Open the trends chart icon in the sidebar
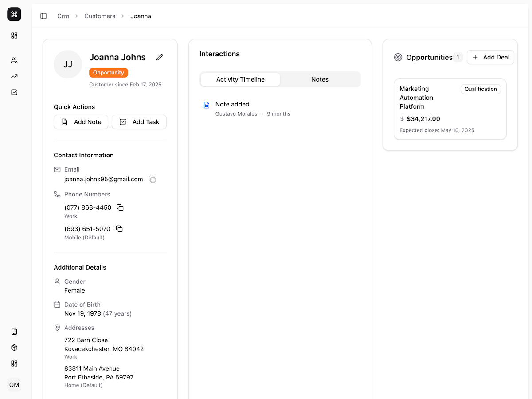Screen dimensions: 532x399 (14, 76)
